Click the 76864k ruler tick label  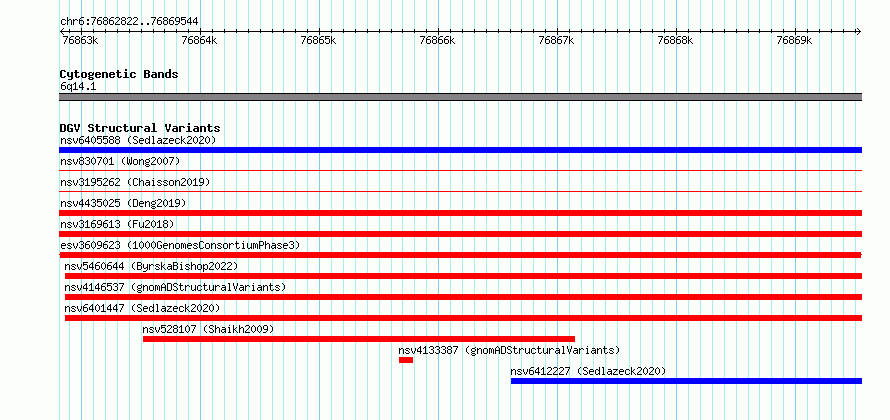click(199, 41)
